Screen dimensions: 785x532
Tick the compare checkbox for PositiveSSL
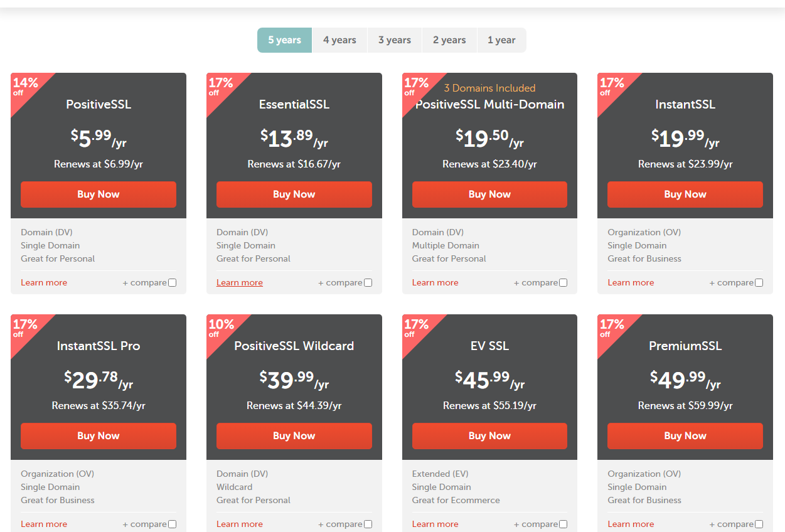tap(173, 283)
